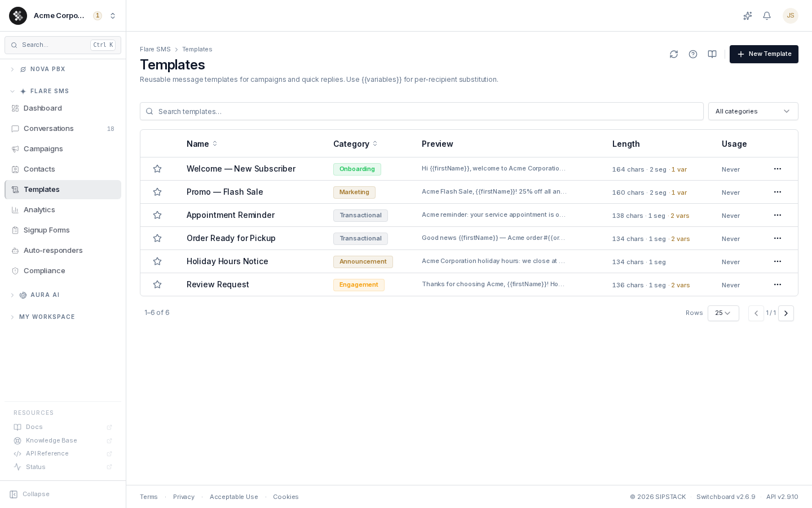Open Compliance in the sidebar

click(x=63, y=271)
